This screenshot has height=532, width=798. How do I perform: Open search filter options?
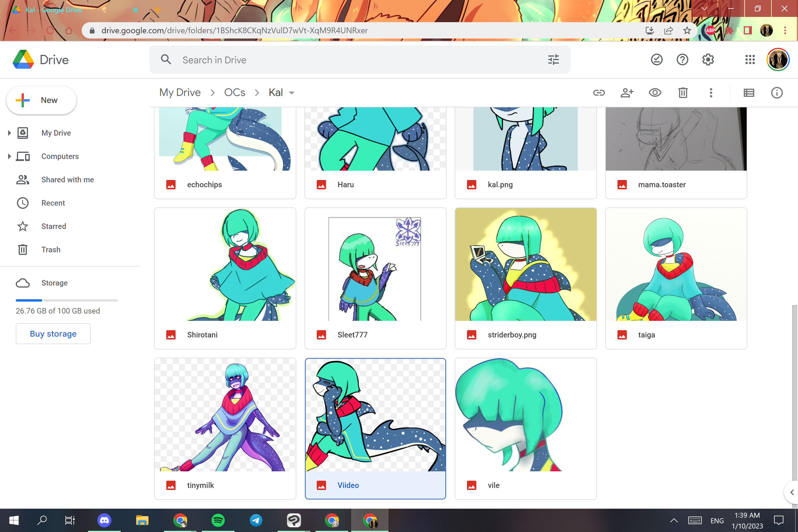[553, 60]
